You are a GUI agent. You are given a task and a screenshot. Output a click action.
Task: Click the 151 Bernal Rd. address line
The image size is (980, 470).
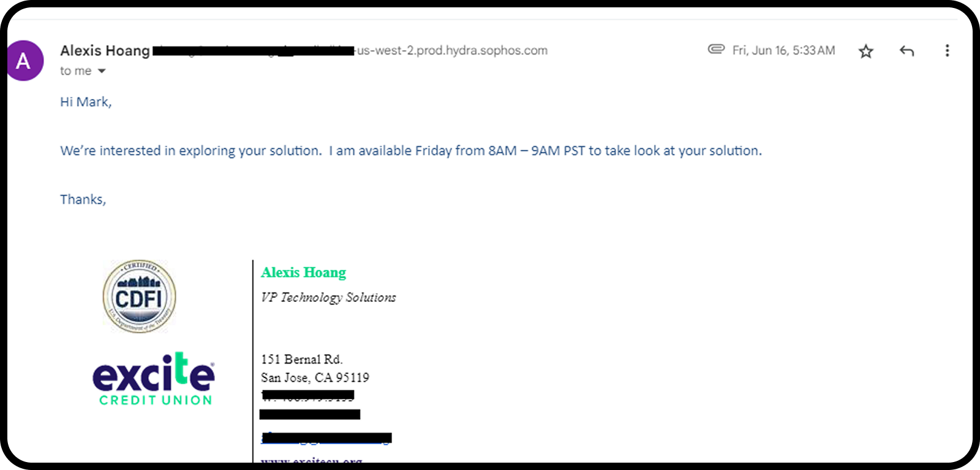[x=301, y=359]
